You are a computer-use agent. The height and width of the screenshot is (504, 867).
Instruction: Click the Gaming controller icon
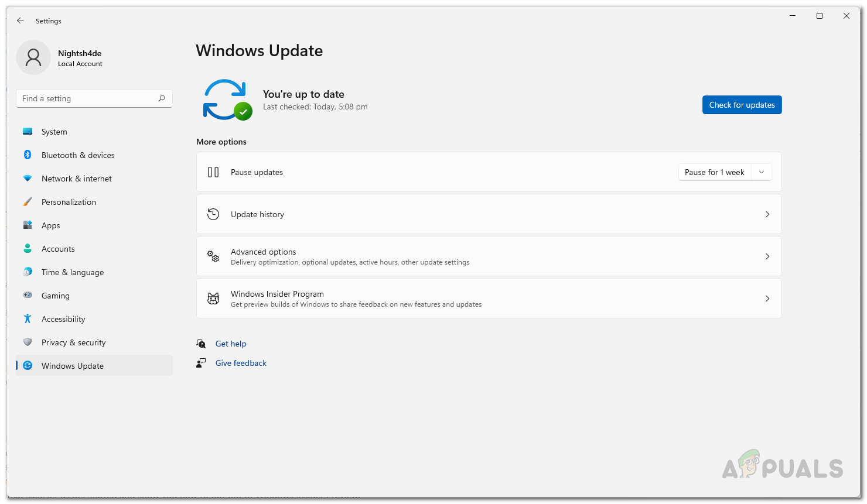pyautogui.click(x=28, y=296)
